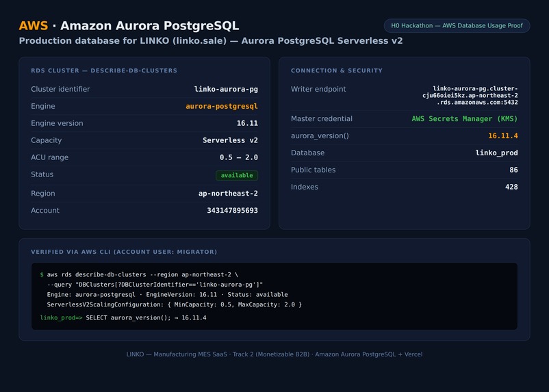Select the 'Amazon Aurora PostgreSQL' heading text
This screenshot has height=392, width=549.
pos(149,25)
